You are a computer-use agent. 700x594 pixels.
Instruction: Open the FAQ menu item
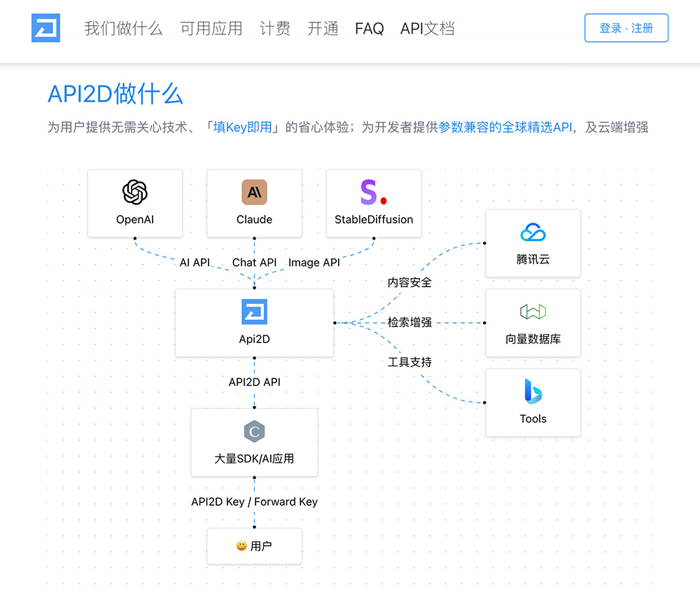tap(369, 29)
